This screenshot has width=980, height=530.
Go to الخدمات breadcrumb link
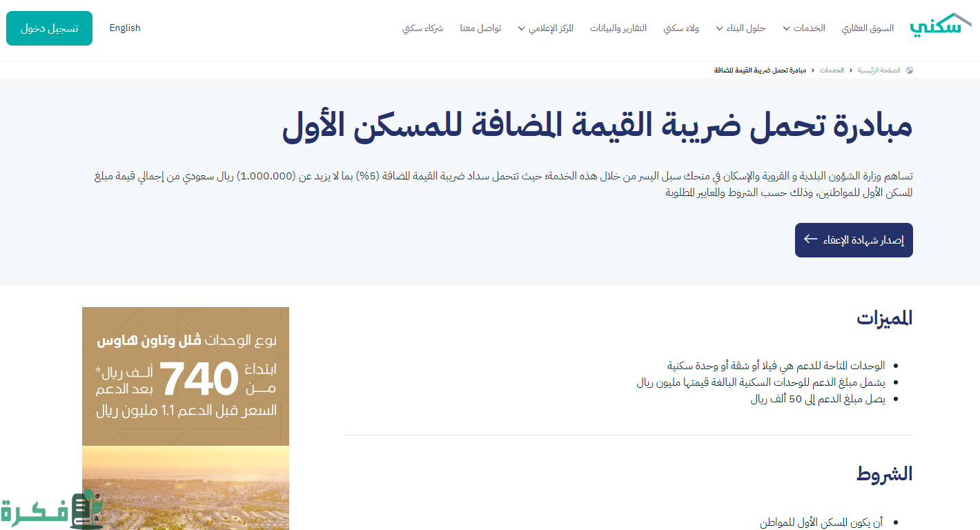[x=832, y=70]
